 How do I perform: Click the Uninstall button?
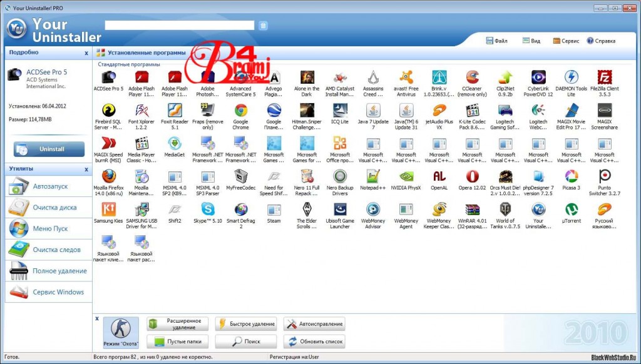pyautogui.click(x=49, y=149)
